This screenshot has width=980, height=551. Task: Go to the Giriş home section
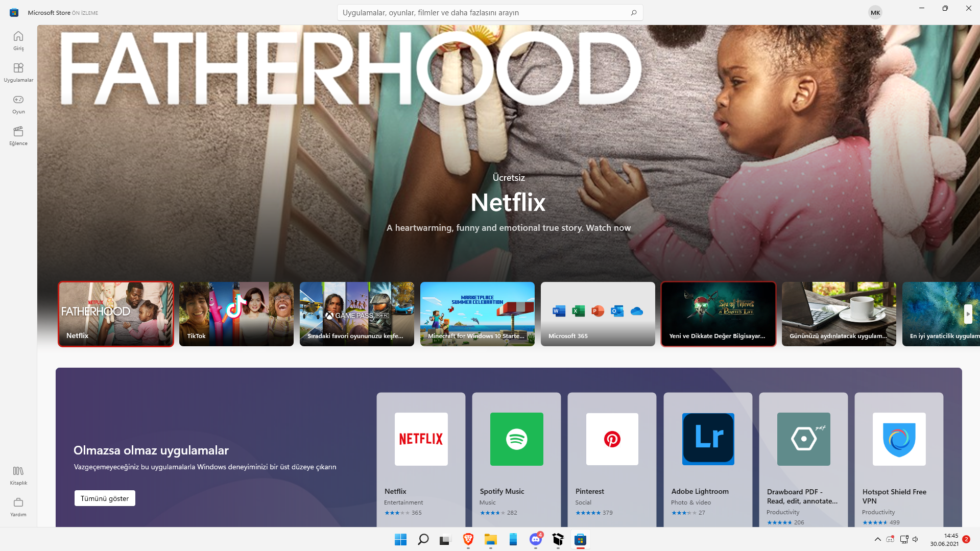tap(18, 41)
